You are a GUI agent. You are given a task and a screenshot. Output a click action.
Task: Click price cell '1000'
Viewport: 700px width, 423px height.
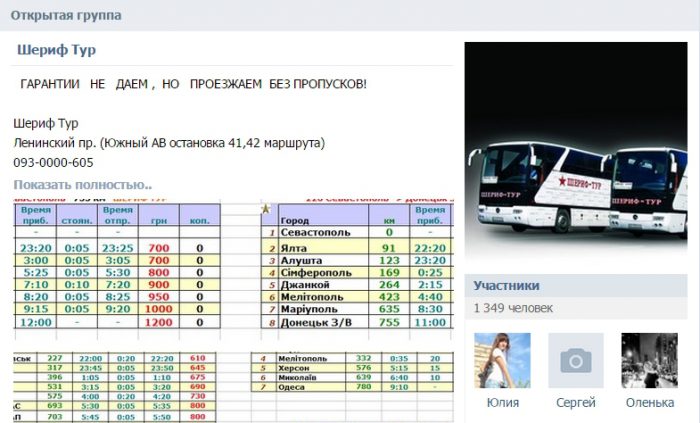coord(159,309)
